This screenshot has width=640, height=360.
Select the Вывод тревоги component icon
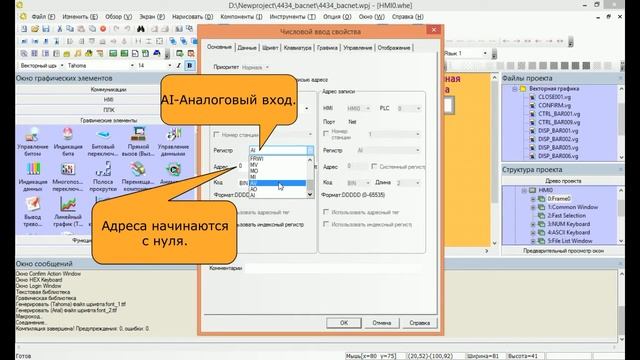pos(33,204)
